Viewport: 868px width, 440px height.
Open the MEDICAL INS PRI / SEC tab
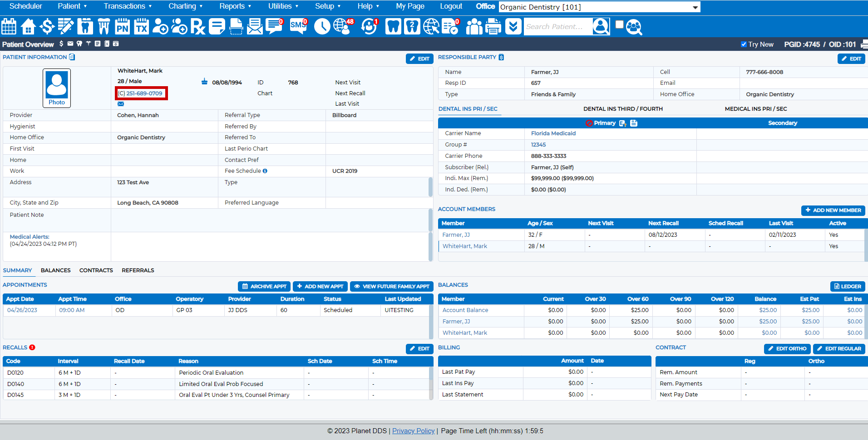tap(755, 109)
